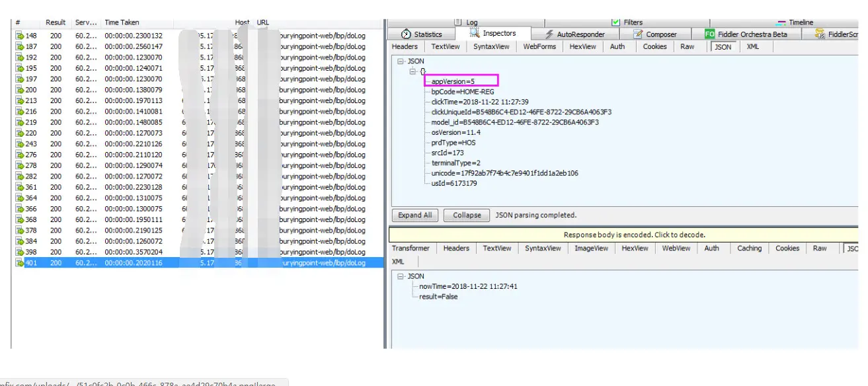Click the session icon for selected row 401
Viewport: 868px width, 386px height.
click(x=20, y=263)
